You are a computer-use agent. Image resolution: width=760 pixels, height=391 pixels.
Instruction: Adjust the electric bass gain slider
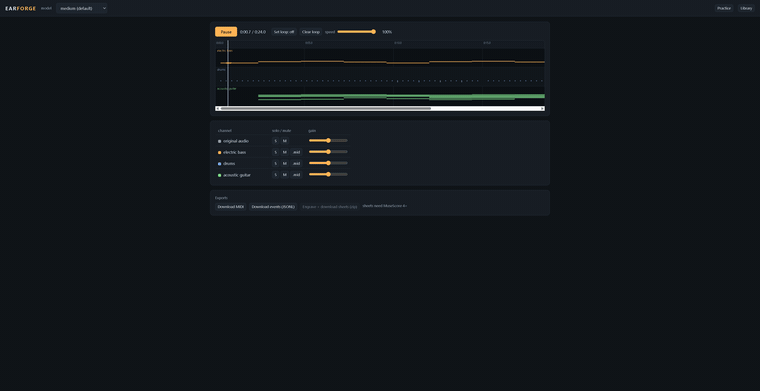point(328,152)
